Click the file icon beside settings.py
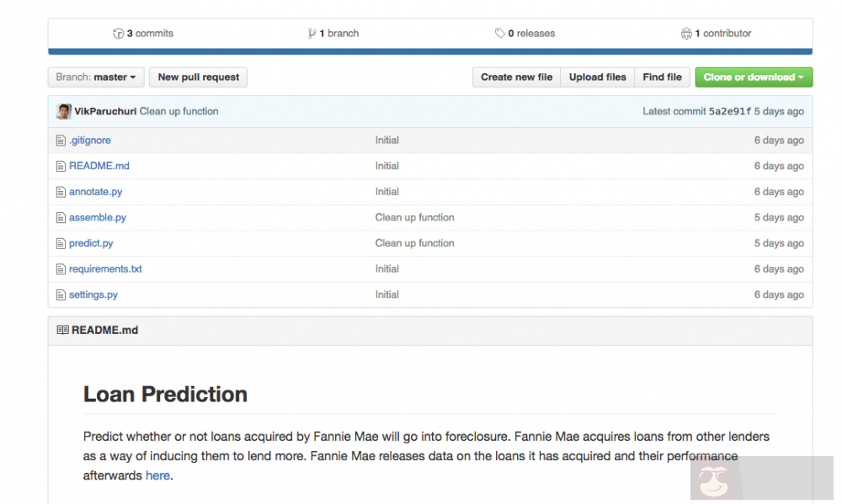This screenshot has height=504, width=842. (61, 295)
